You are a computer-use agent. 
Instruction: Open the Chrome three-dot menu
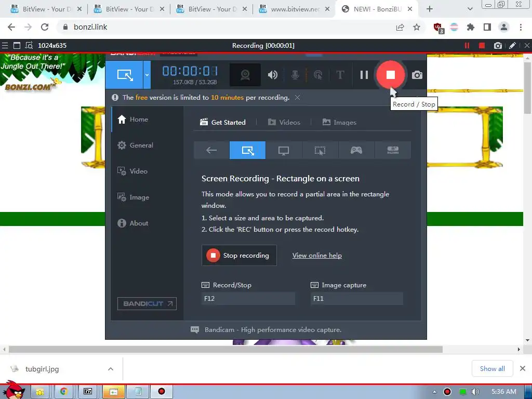(521, 27)
